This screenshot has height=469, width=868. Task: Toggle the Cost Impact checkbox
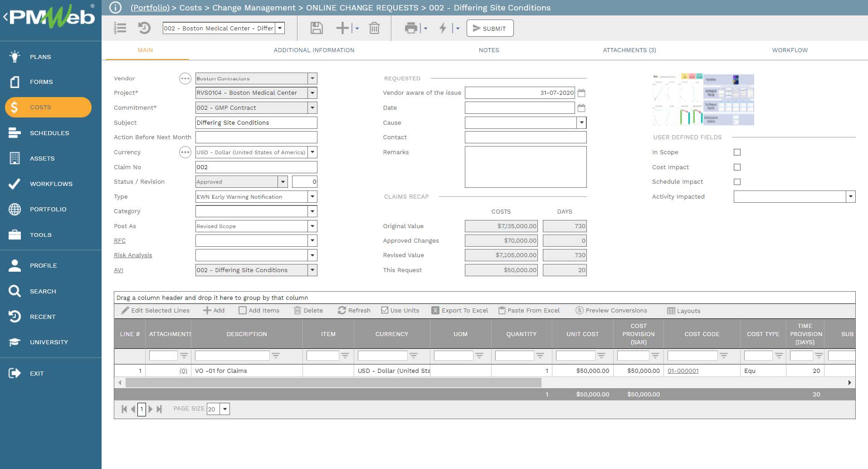(x=737, y=167)
